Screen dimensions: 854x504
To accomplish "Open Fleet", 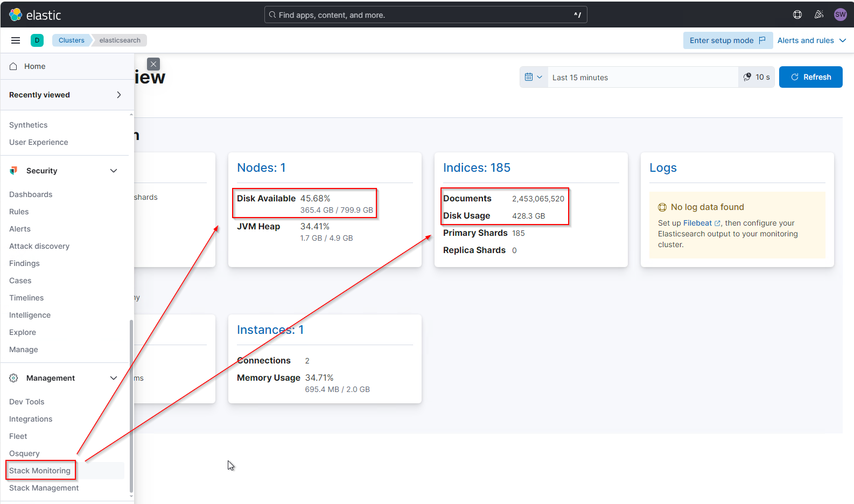I will [x=18, y=436].
